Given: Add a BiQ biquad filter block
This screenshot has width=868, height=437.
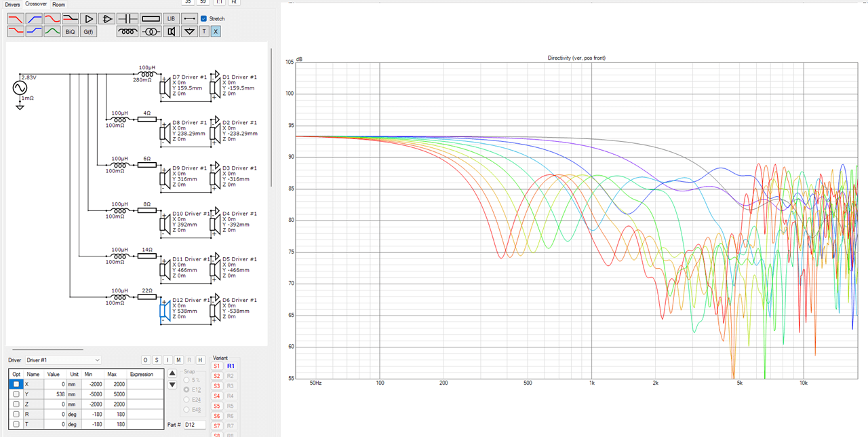Looking at the screenshot, I should tap(71, 31).
